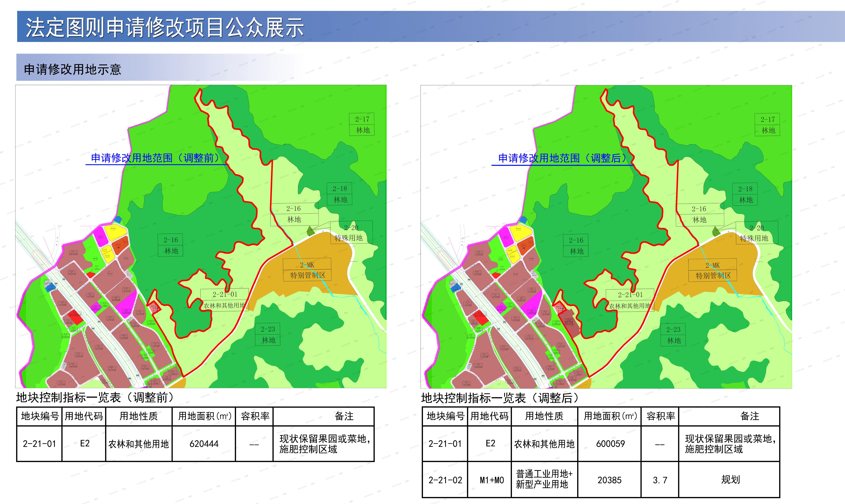Click the blue '申请修改用地范围（调整前）' label
Screen dimensions: 845x504
(x=155, y=158)
